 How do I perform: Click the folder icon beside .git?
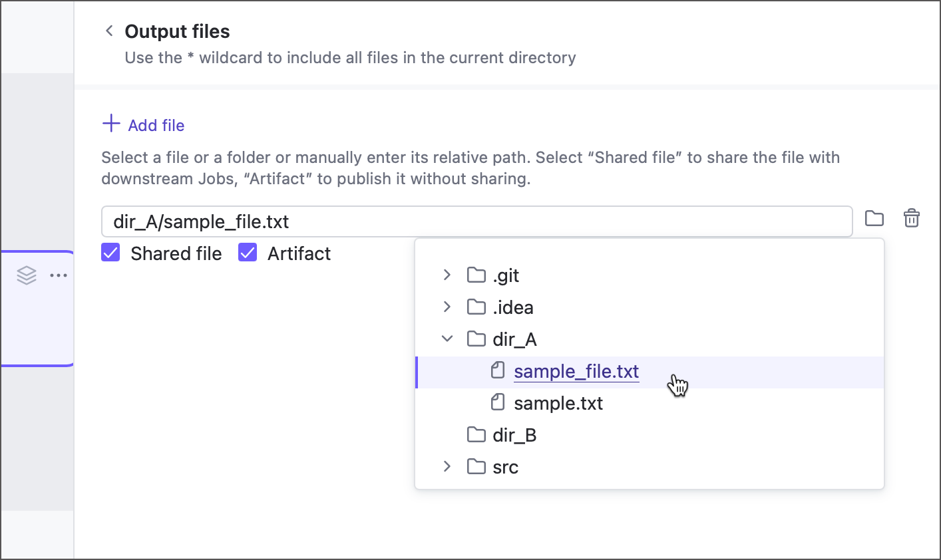476,275
